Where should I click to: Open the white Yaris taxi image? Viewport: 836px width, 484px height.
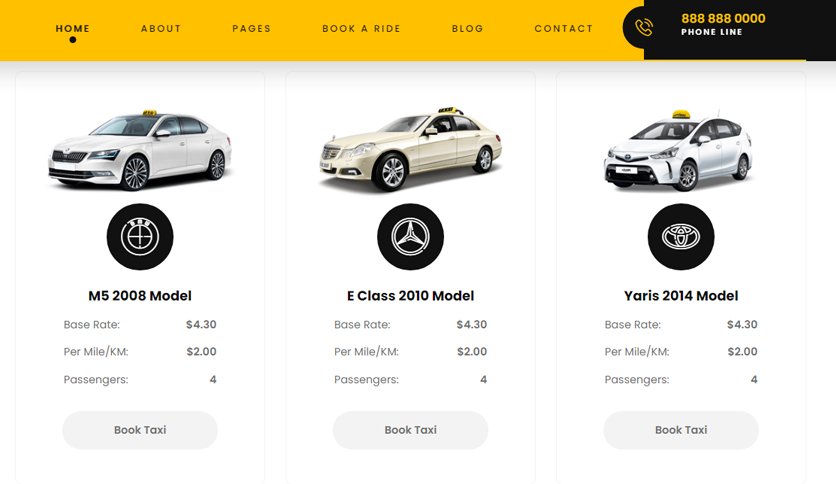click(678, 150)
